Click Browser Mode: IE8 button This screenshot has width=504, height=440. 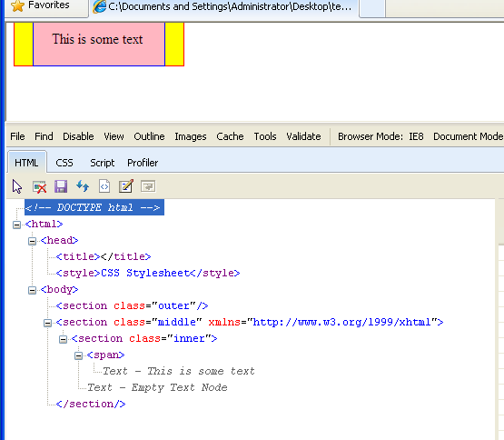coord(380,136)
